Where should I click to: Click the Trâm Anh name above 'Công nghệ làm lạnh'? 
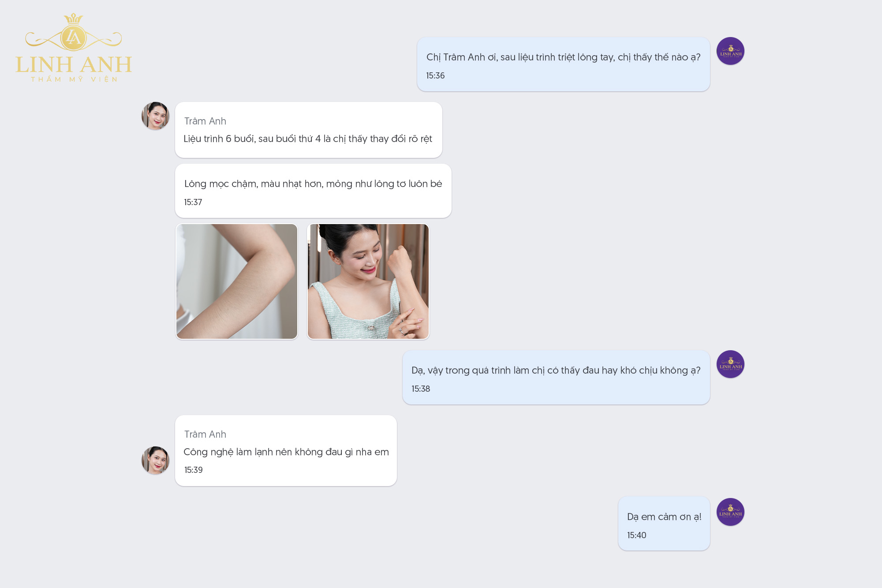click(x=205, y=434)
